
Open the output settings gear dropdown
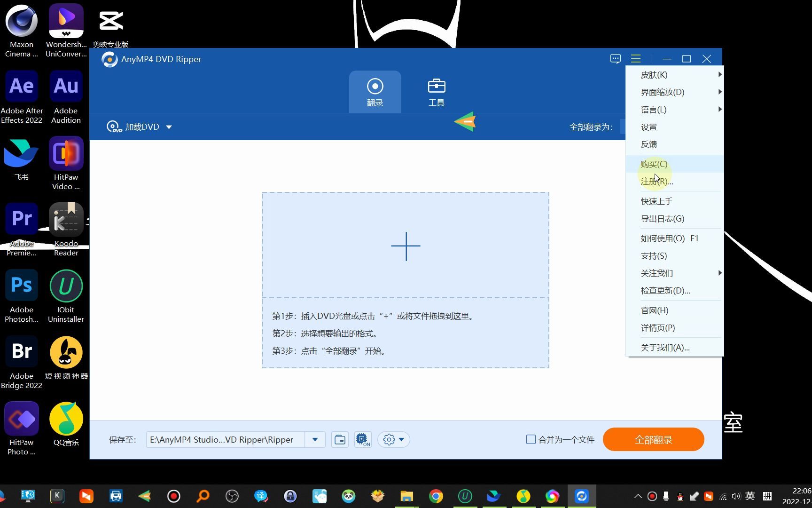(393, 439)
